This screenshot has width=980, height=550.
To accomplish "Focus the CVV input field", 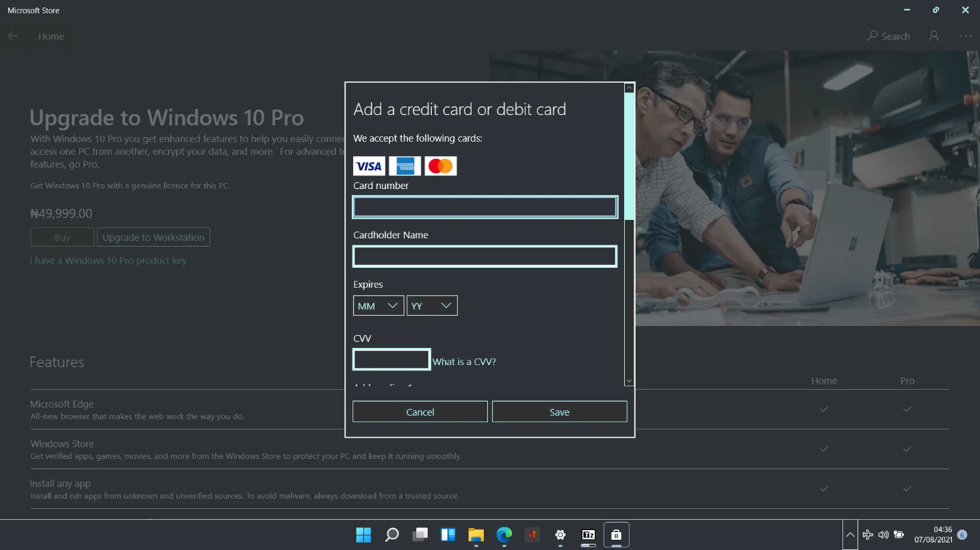I will [x=391, y=359].
